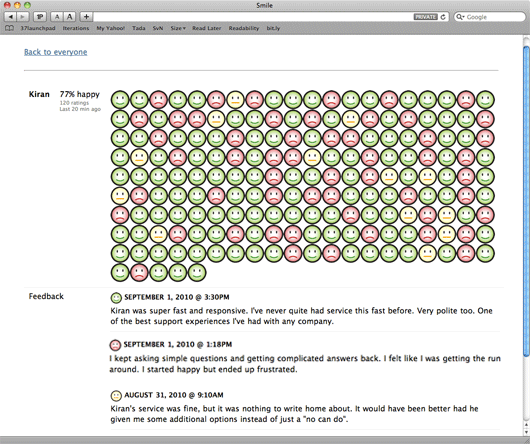Open the Google search magnifier dropdown
The image size is (530, 444).
tap(460, 17)
